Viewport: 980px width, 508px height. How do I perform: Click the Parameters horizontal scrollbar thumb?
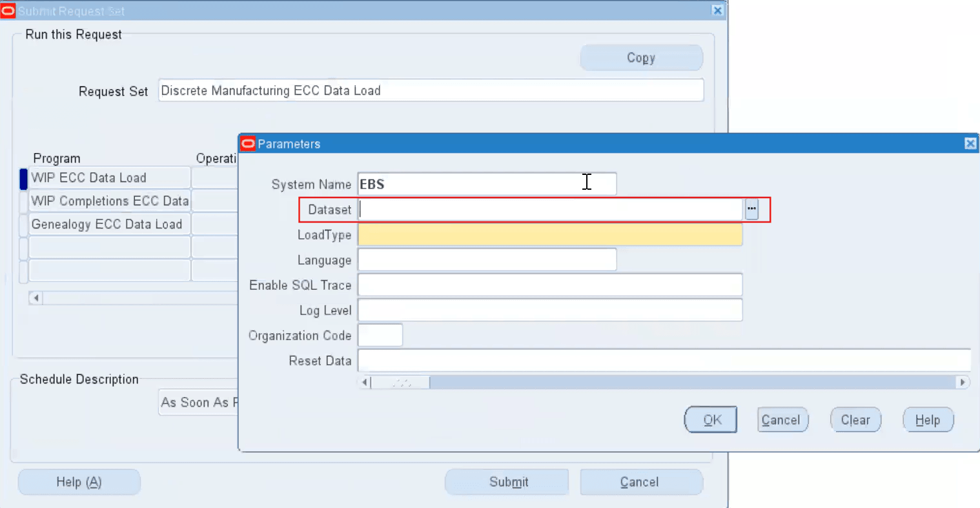pyautogui.click(x=400, y=382)
